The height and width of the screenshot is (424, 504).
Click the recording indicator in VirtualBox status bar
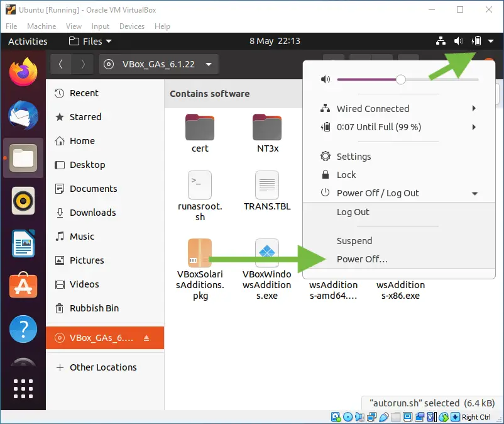coord(419,417)
